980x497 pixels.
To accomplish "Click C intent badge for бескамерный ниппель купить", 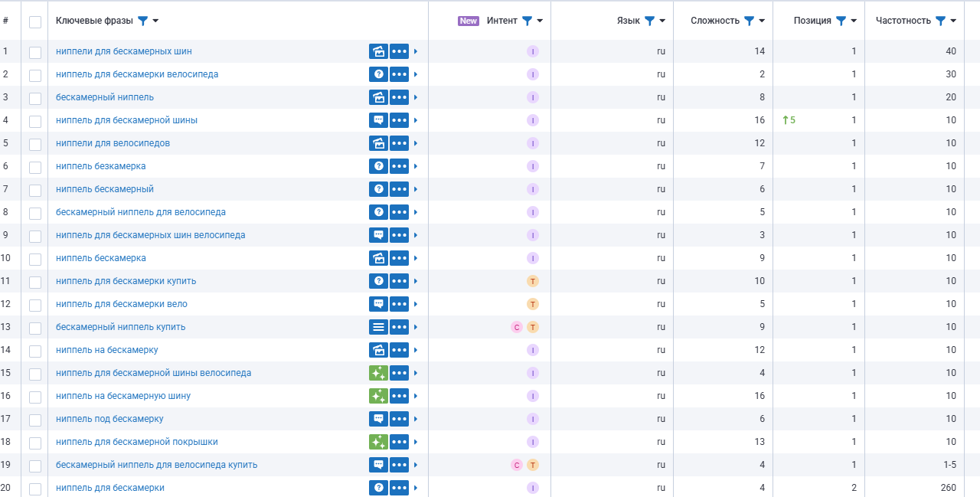I will point(517,327).
